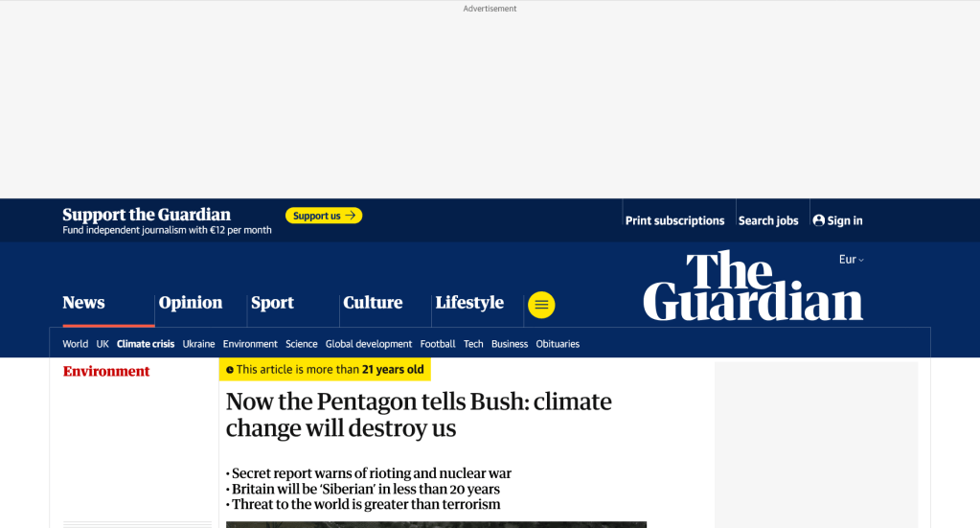Open the Football subsection link
Image resolution: width=980 pixels, height=528 pixels.
point(438,344)
